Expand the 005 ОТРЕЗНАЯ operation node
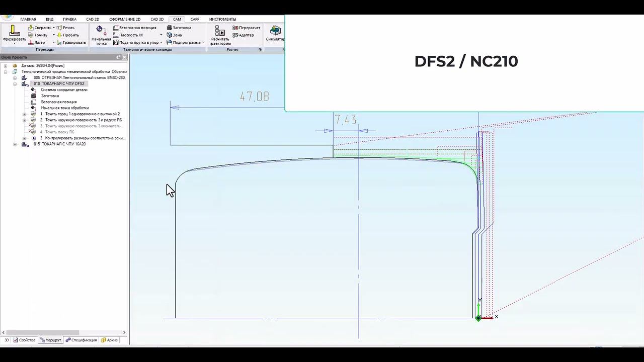Screen dimensions: 644x362 (x=15, y=78)
